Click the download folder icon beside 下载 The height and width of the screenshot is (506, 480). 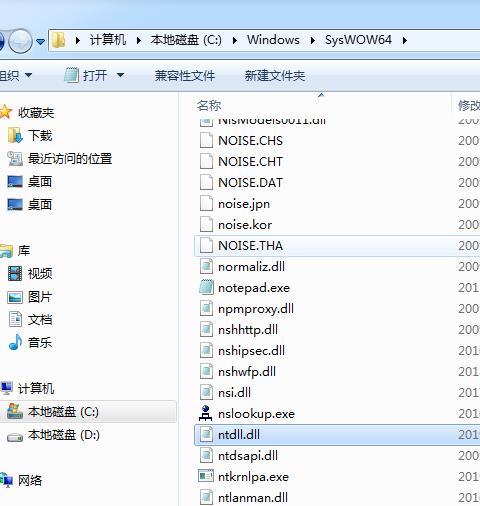tap(15, 135)
